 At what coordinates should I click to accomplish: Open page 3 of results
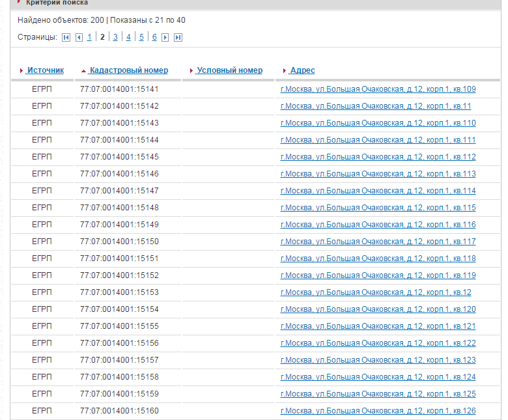point(115,37)
